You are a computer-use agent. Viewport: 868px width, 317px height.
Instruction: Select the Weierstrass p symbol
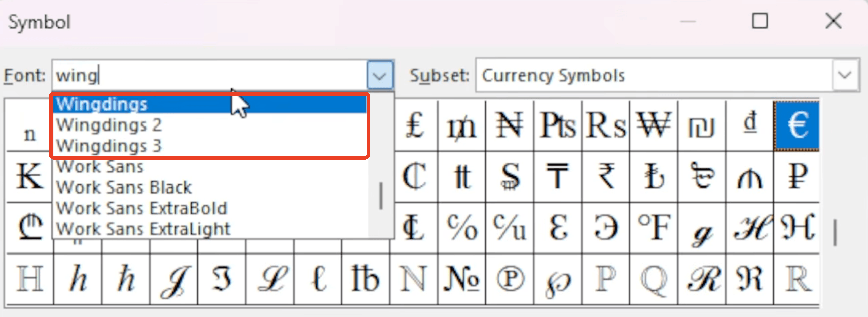(x=558, y=280)
